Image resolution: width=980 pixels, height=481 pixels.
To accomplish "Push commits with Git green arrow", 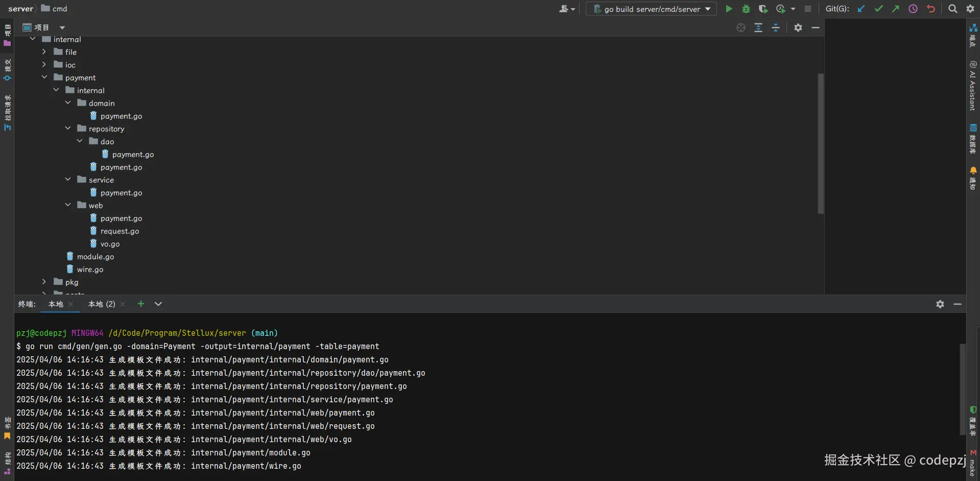I will click(x=896, y=9).
